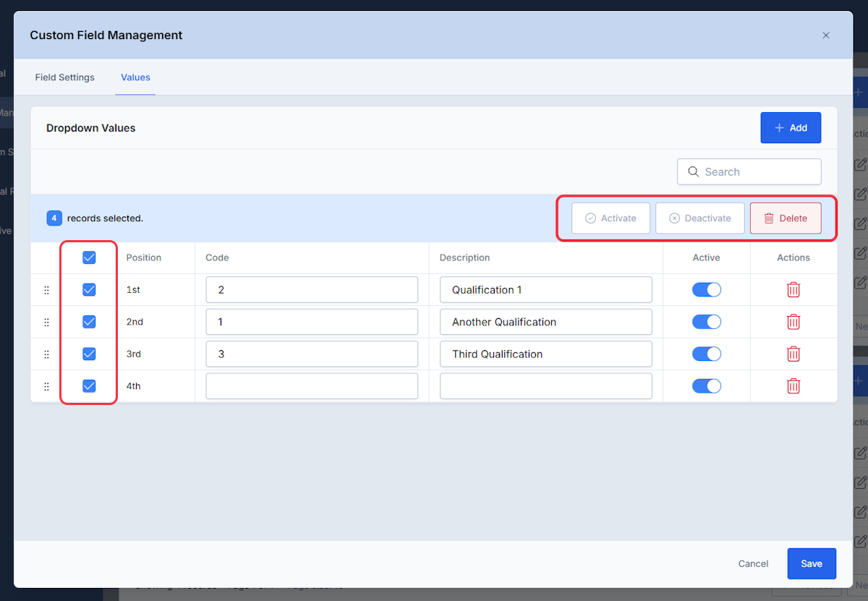Edit the Another Qualification description field
This screenshot has width=868, height=601.
point(546,322)
